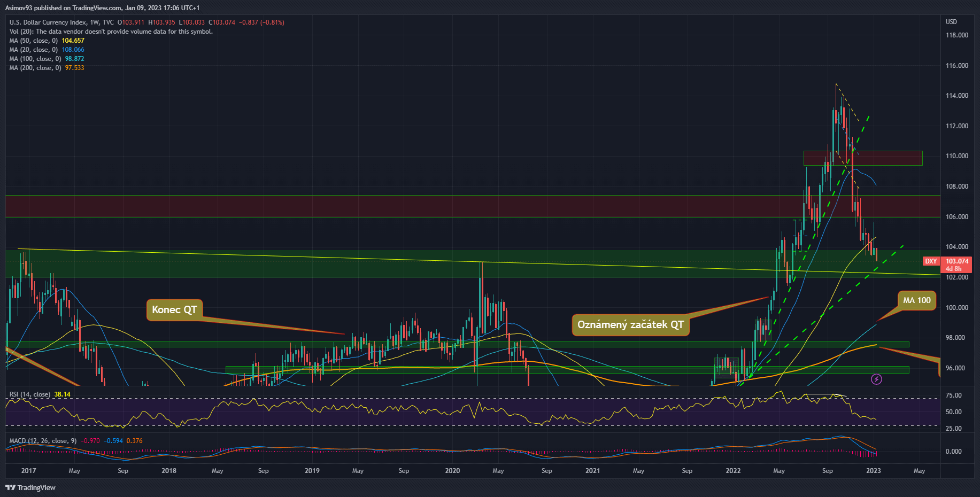
Task: Click the Asimov93 published header text
Action: 102,8
